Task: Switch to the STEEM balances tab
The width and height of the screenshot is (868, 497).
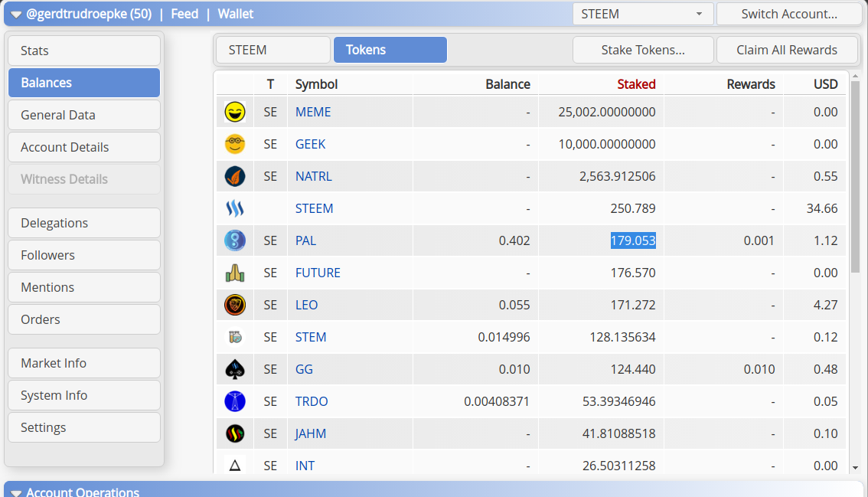Action: pos(273,50)
